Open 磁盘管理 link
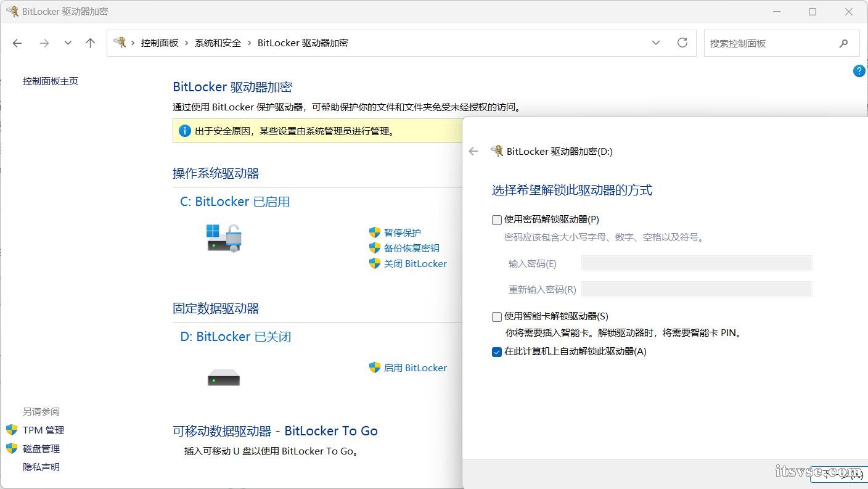The height and width of the screenshot is (489, 868). click(41, 449)
